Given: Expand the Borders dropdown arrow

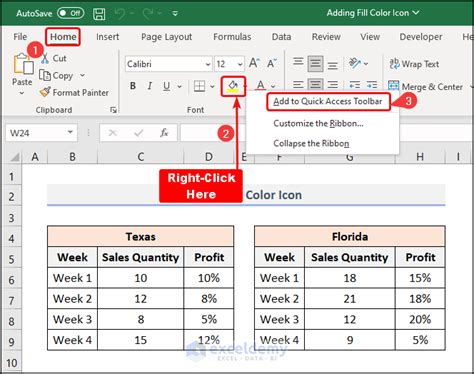Looking at the screenshot, I should [212, 87].
